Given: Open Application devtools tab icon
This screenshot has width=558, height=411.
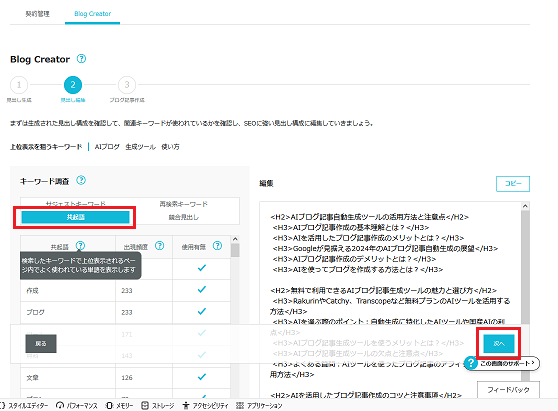Looking at the screenshot, I should (240, 405).
